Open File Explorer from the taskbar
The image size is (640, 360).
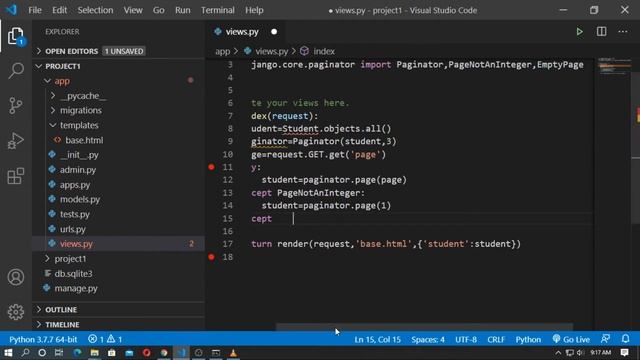coord(95,353)
